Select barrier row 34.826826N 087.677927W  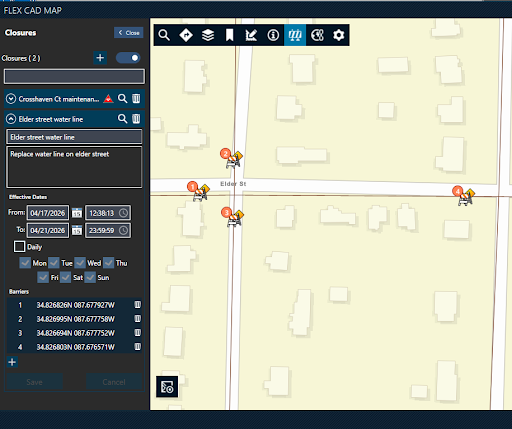[x=74, y=305]
